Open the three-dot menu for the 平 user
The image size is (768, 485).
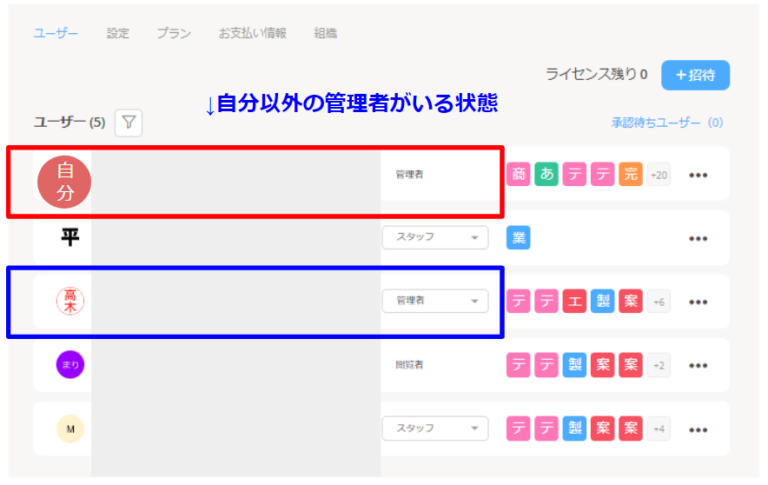(x=698, y=238)
